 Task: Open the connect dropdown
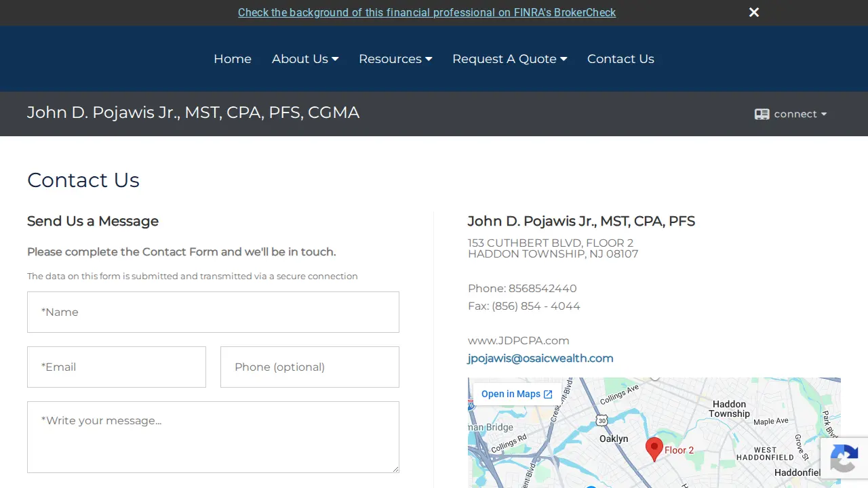(x=791, y=114)
